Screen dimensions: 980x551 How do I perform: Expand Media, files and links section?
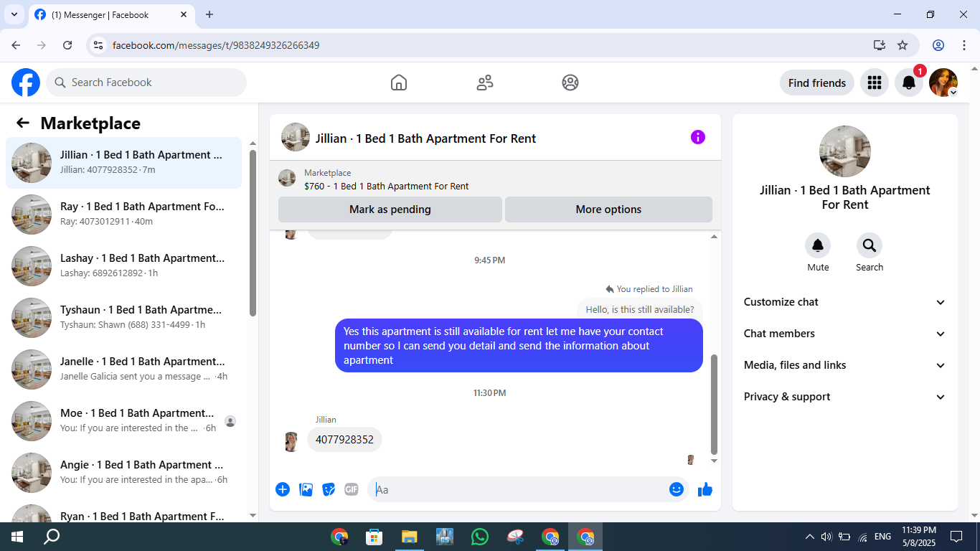coord(845,365)
